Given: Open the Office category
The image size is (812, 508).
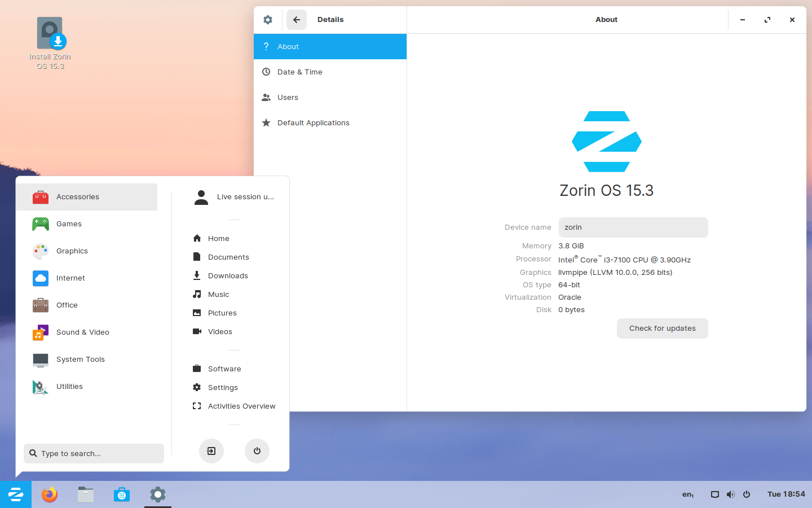Looking at the screenshot, I should point(86,305).
